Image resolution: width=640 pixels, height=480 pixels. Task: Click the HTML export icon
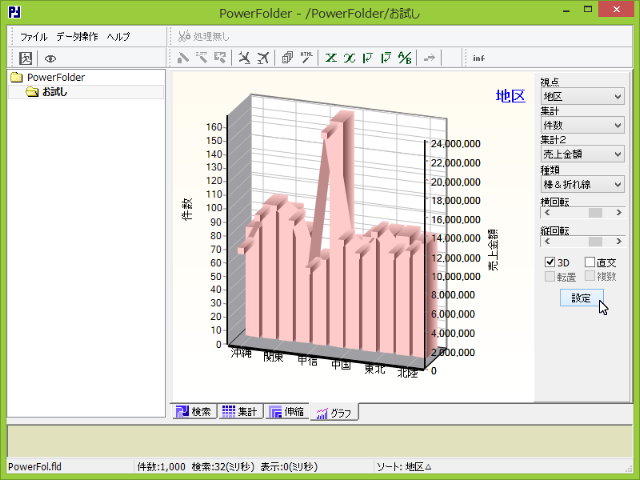(x=307, y=58)
